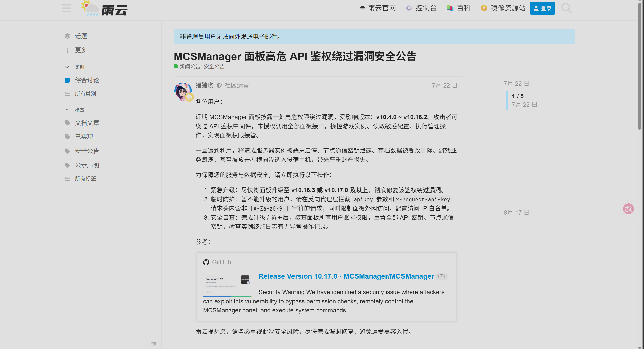This screenshot has width=644, height=349.
Task: Open the 综合讨论 category
Action: point(87,80)
